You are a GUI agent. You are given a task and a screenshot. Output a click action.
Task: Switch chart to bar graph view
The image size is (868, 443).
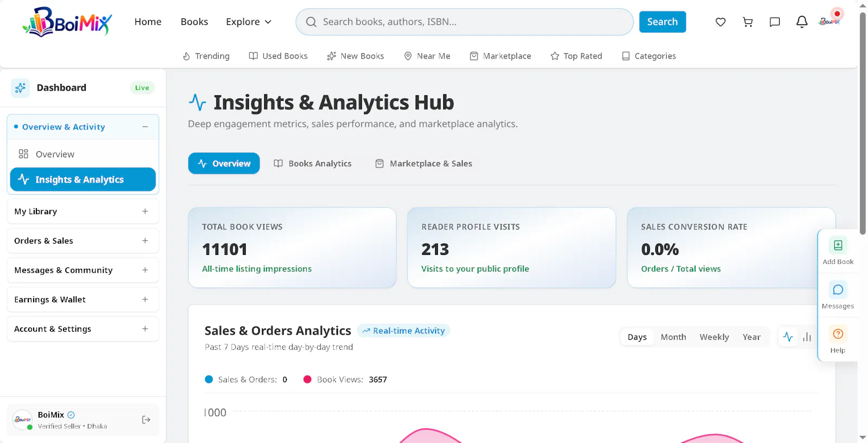pos(807,337)
